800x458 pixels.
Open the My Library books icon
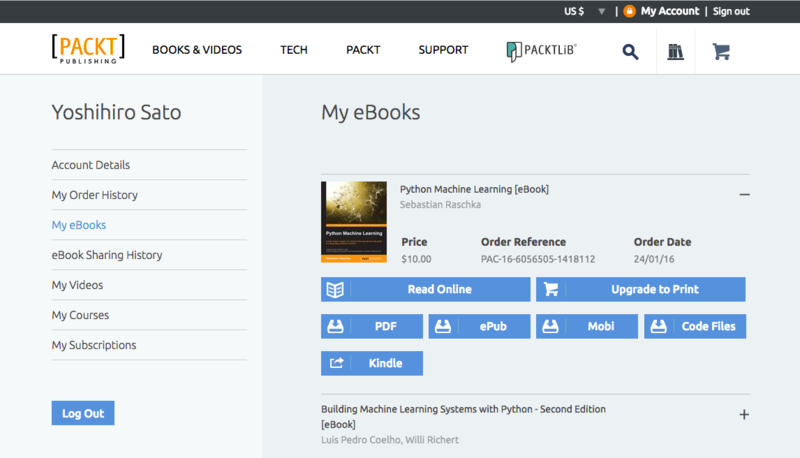[676, 52]
